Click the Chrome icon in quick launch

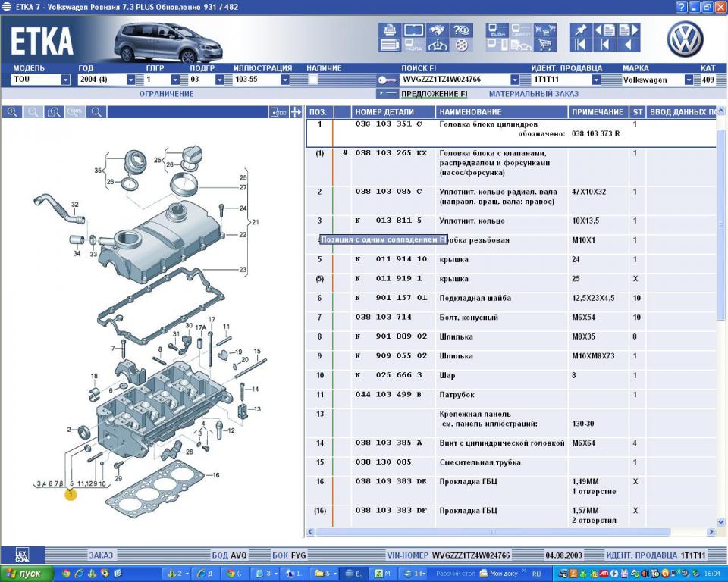coord(66,574)
